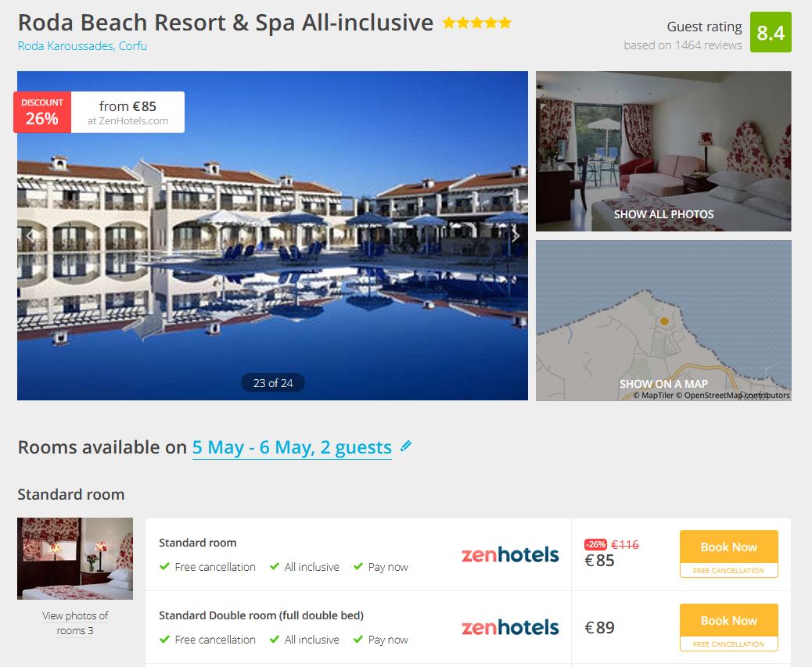Image resolution: width=812 pixels, height=667 pixels.
Task: Click the from €85 at ZenHotels.com label
Action: click(x=128, y=113)
